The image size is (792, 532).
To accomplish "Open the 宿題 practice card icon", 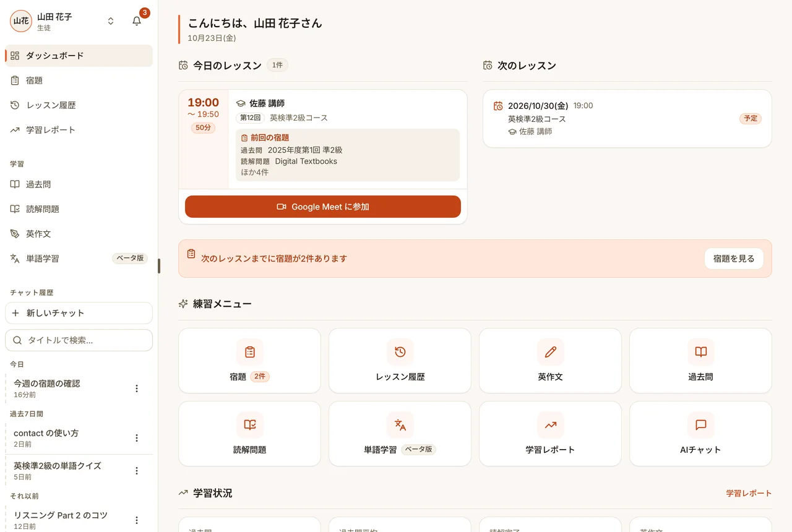I will [250, 352].
